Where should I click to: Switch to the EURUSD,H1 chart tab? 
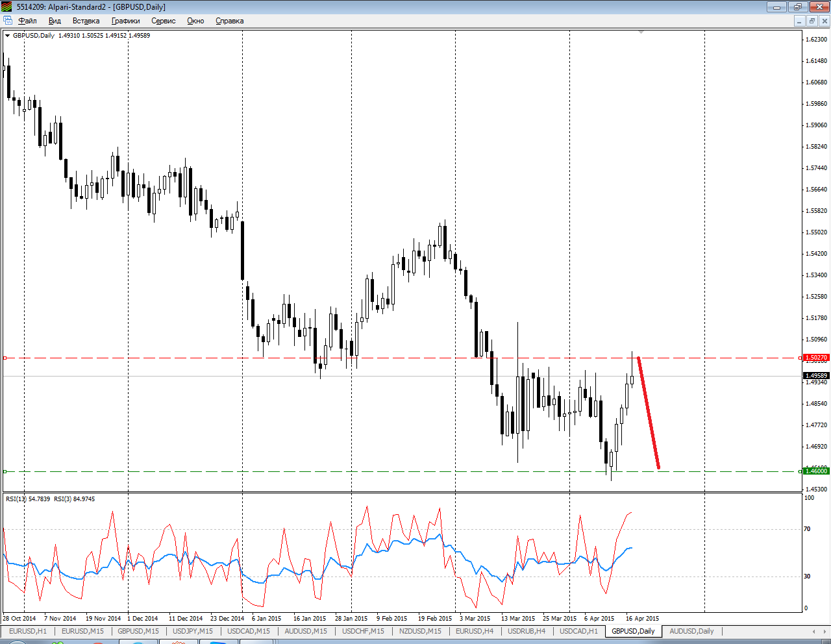(x=28, y=631)
